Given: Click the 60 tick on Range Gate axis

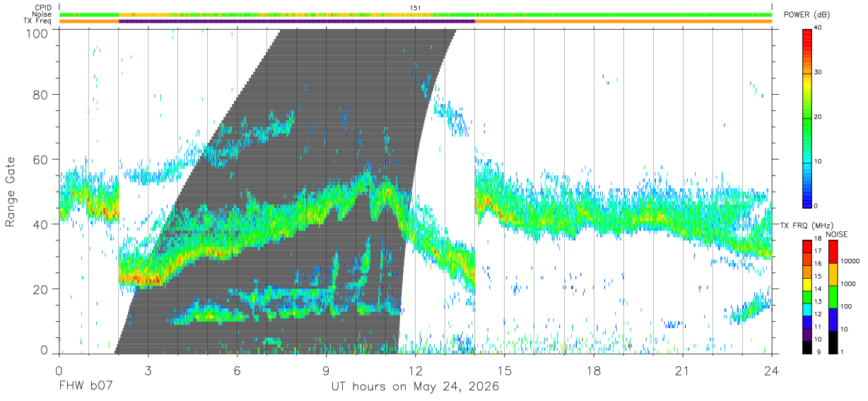Looking at the screenshot, I should (41, 159).
